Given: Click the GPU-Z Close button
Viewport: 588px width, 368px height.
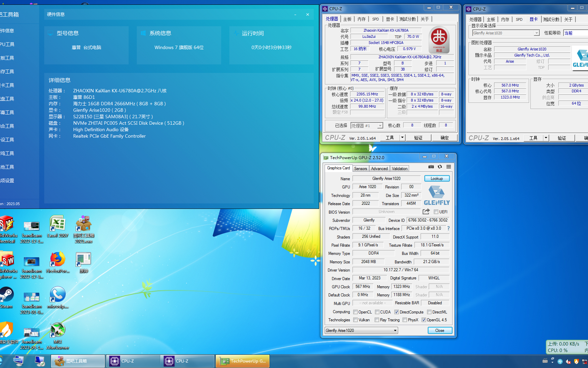Looking at the screenshot, I should 440,331.
